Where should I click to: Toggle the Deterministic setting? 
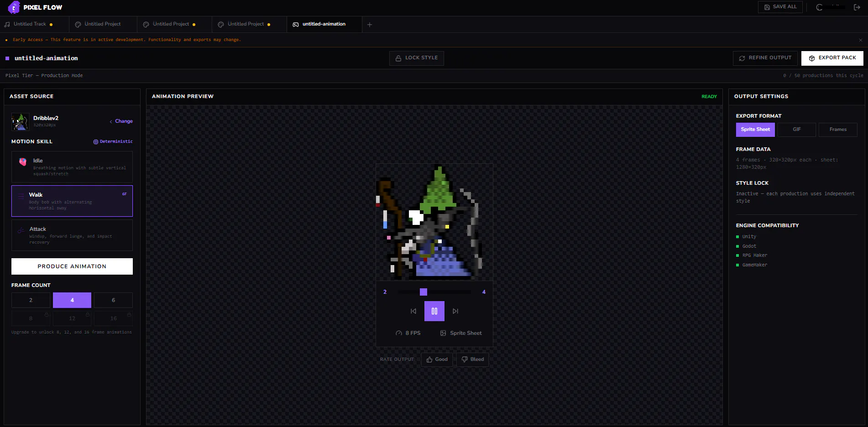113,142
